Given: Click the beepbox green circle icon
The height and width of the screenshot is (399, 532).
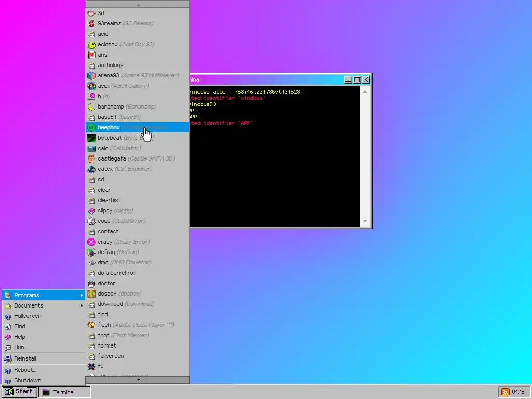Looking at the screenshot, I should point(91,128).
